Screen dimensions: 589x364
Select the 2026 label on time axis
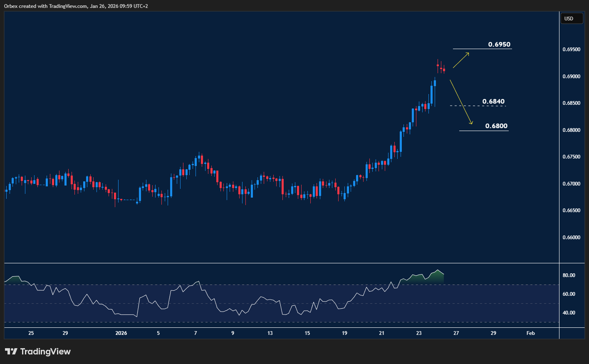coord(121,333)
